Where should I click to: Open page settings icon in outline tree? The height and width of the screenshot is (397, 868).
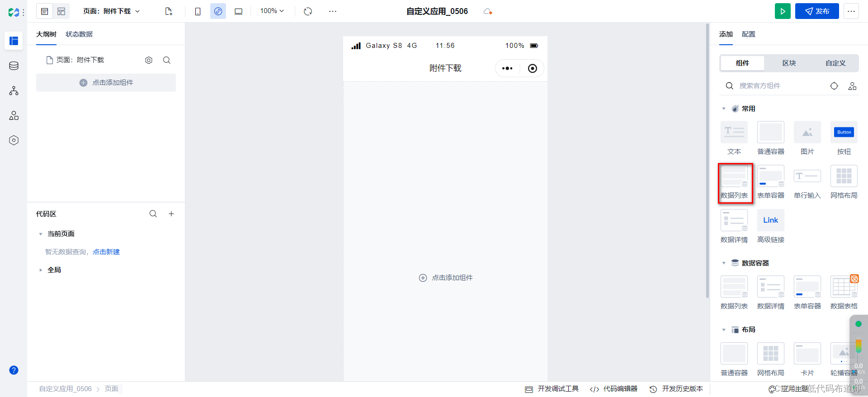click(x=149, y=60)
